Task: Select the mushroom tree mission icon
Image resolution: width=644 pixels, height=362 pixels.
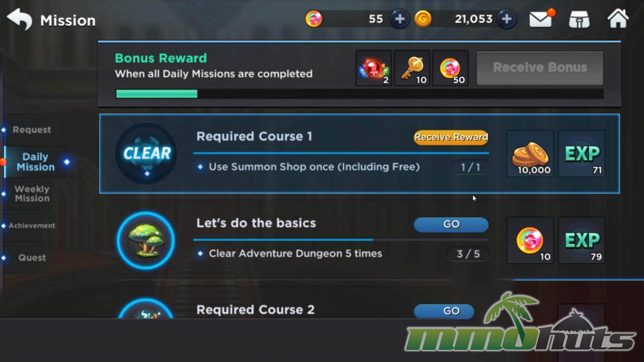Action: (146, 240)
